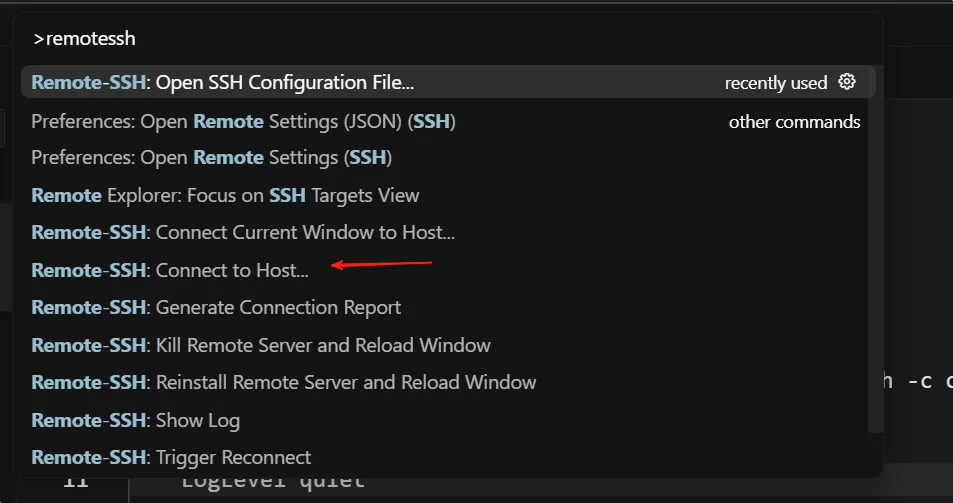Select Remote-SSH: Trigger Reconnect
The height and width of the screenshot is (503, 953).
(171, 458)
